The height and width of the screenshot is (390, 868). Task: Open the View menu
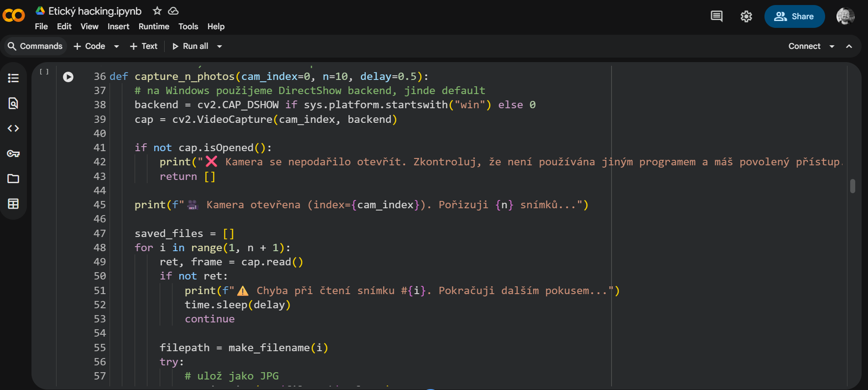[x=89, y=26]
